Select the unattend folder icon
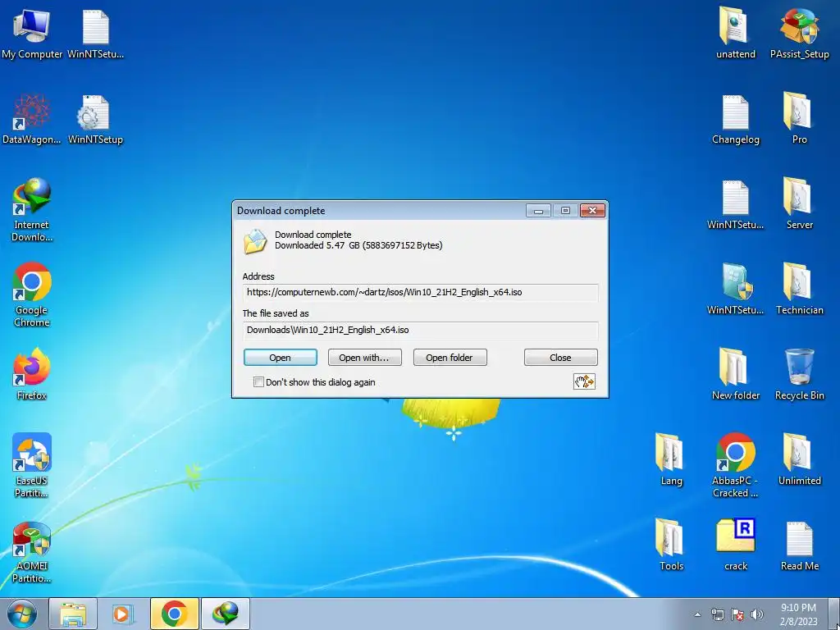840x630 pixels. [736, 33]
